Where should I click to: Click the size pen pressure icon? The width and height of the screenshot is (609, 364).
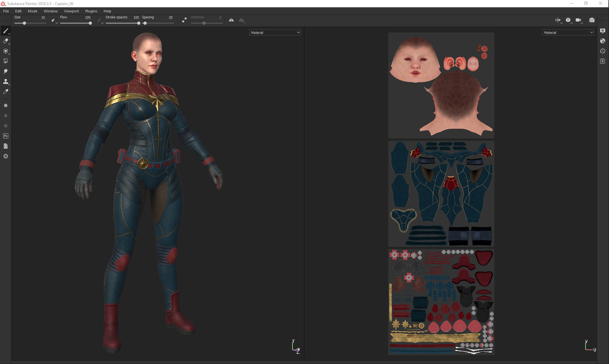tap(53, 20)
